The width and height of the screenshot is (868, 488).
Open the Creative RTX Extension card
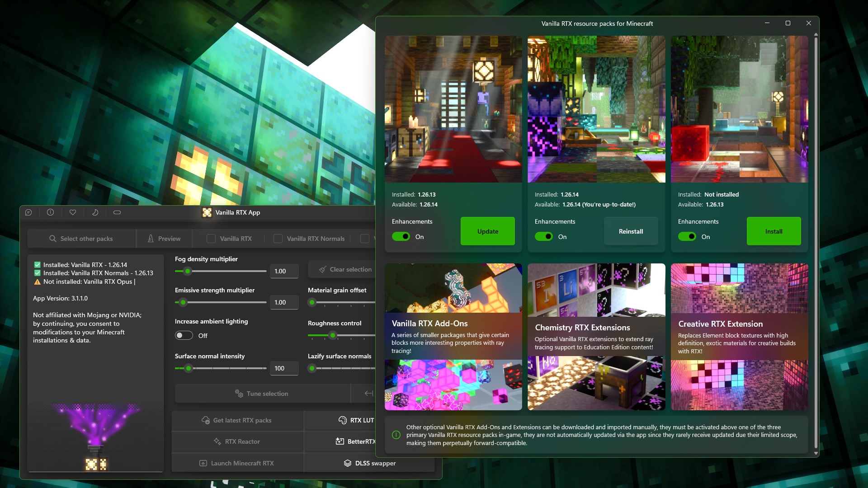[x=739, y=337]
